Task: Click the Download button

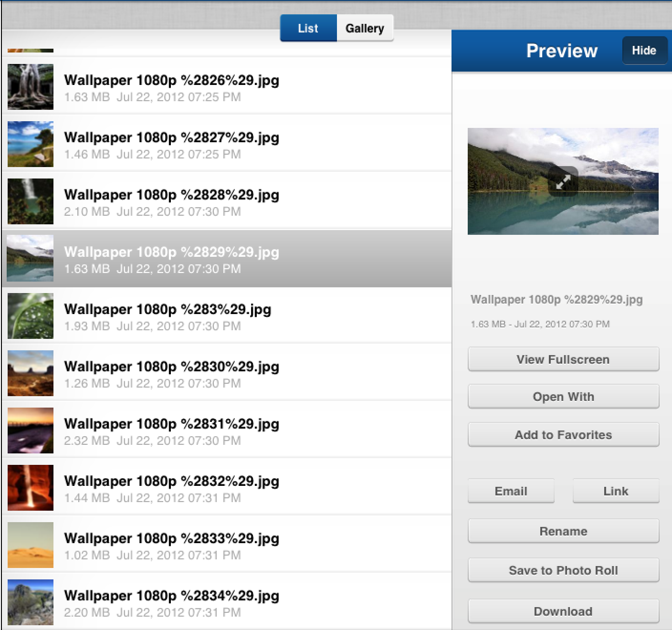Action: click(x=563, y=611)
